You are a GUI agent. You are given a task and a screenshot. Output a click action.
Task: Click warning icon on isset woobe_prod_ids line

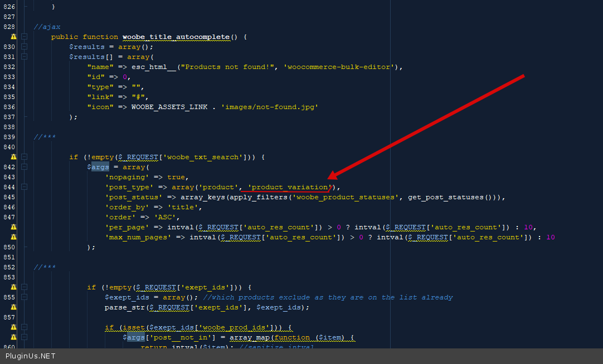(x=13, y=327)
